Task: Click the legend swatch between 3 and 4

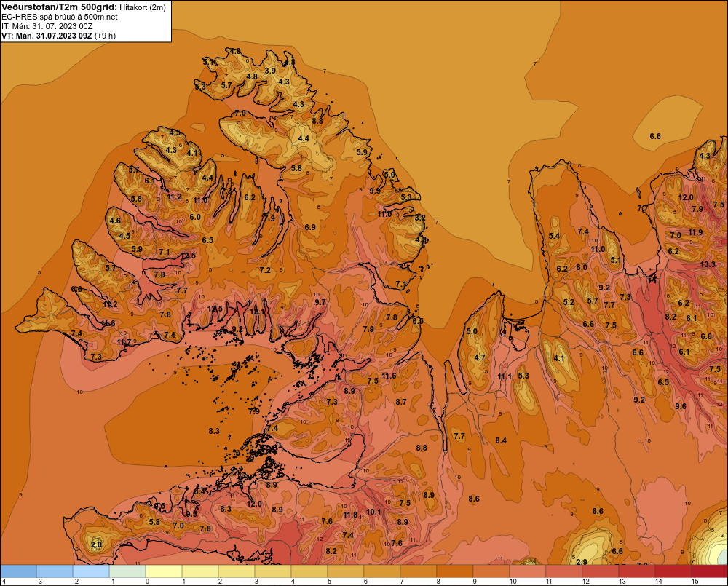Action: [273, 571]
